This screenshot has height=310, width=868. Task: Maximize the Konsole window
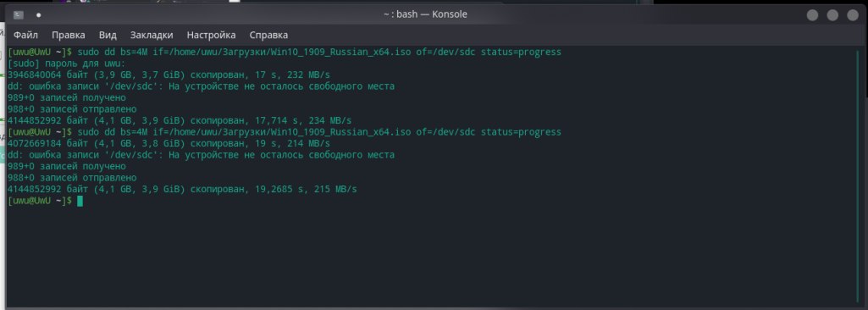point(832,15)
